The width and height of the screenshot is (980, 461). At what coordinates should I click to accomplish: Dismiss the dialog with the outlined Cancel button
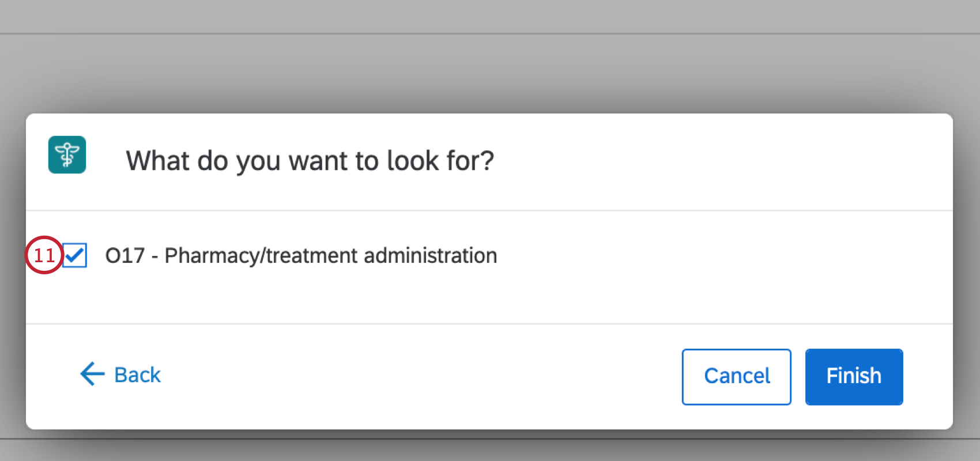(736, 376)
